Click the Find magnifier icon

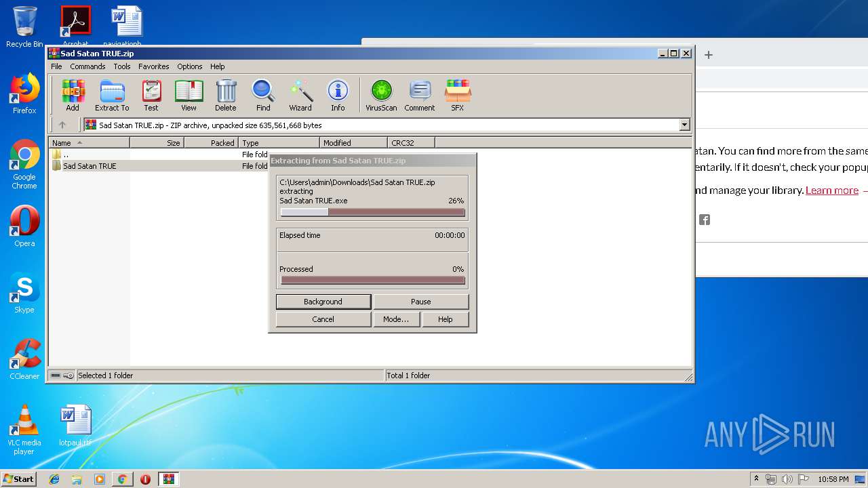263,95
